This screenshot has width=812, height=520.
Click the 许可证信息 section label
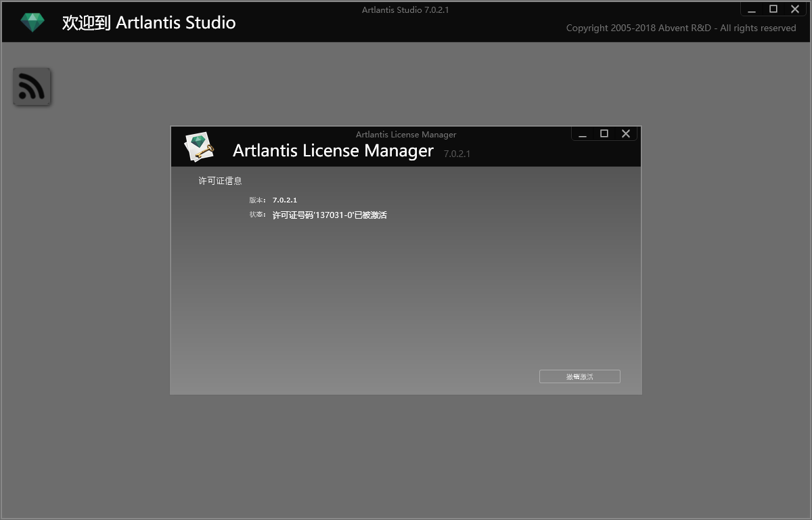click(x=220, y=180)
